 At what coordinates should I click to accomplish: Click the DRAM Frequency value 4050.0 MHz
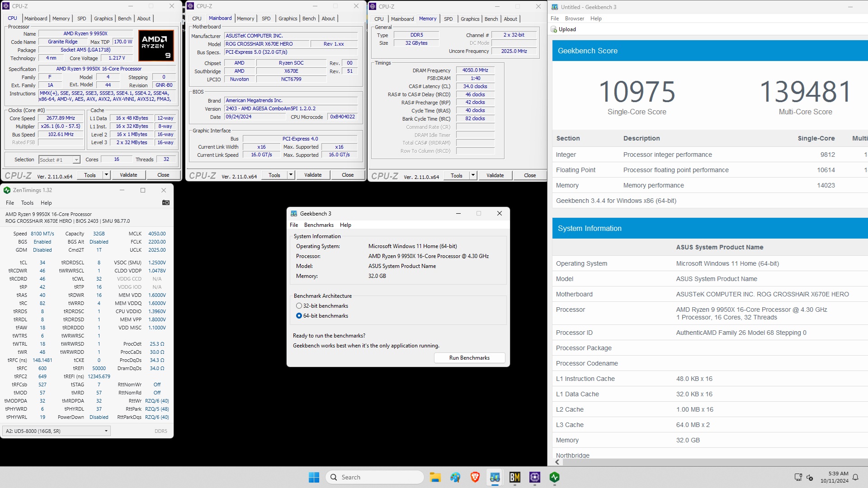[475, 70]
